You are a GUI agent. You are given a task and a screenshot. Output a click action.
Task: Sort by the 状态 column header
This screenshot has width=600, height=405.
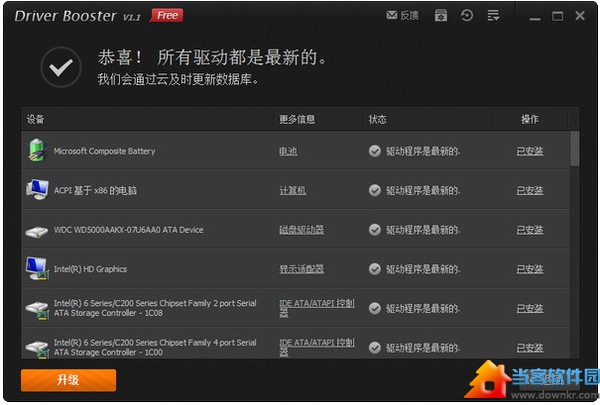tap(377, 119)
